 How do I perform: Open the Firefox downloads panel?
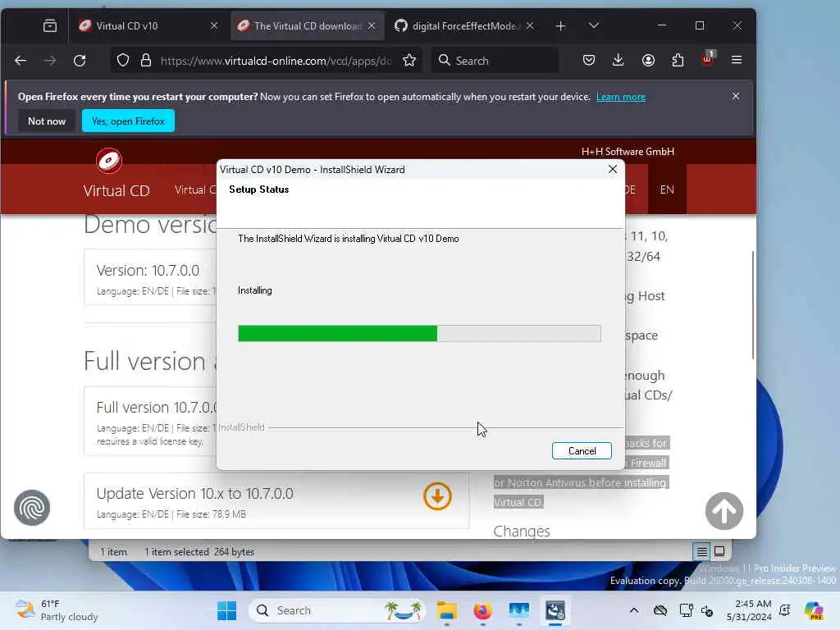tap(618, 61)
